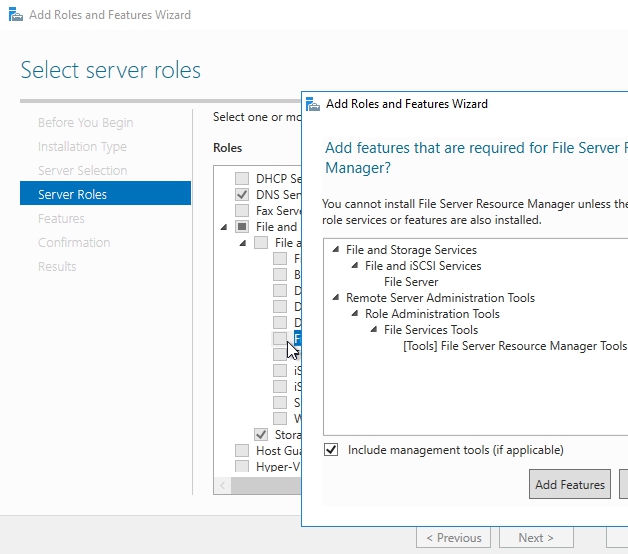This screenshot has width=628, height=554.
Task: Toggle the Include management tools checkbox
Action: [x=332, y=450]
